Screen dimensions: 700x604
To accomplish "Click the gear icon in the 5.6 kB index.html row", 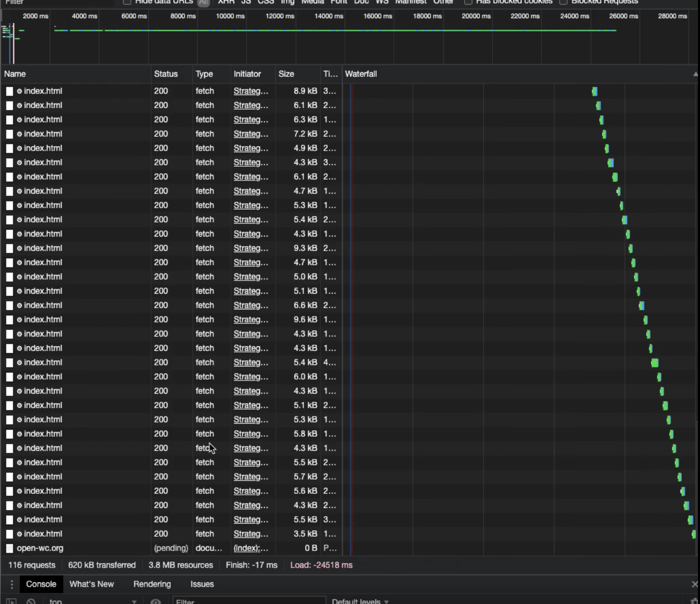I will click(20, 491).
